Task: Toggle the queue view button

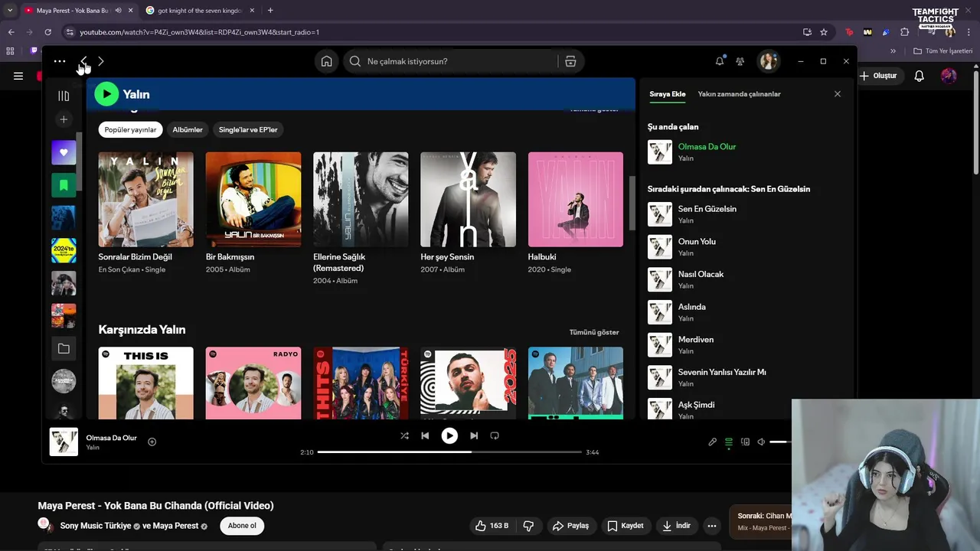Action: click(x=729, y=442)
